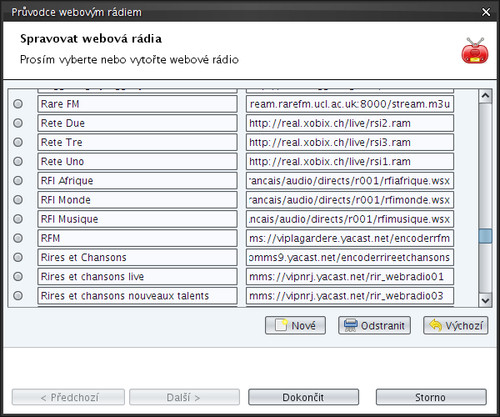The image size is (500, 417).
Task: Click the Odstranit shredder icon
Action: [x=350, y=325]
